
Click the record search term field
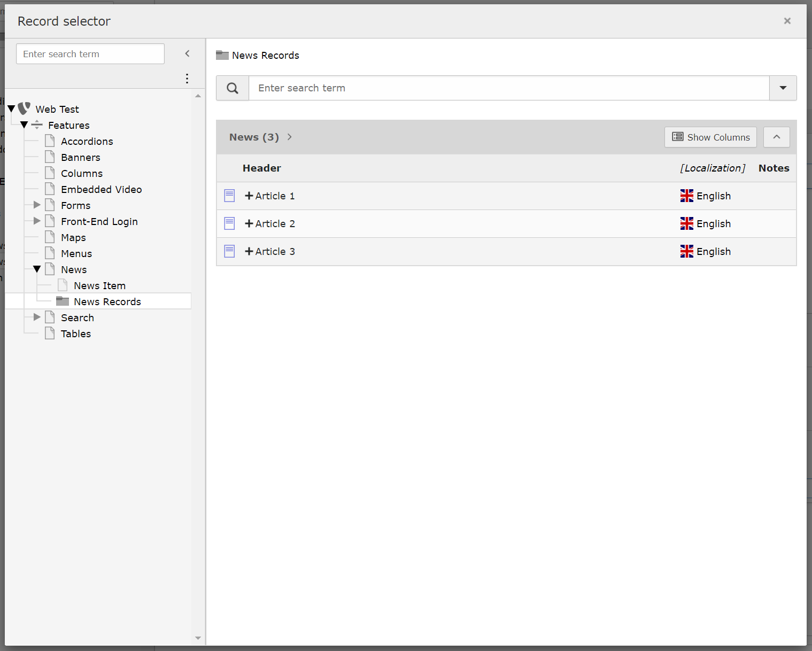[509, 88]
